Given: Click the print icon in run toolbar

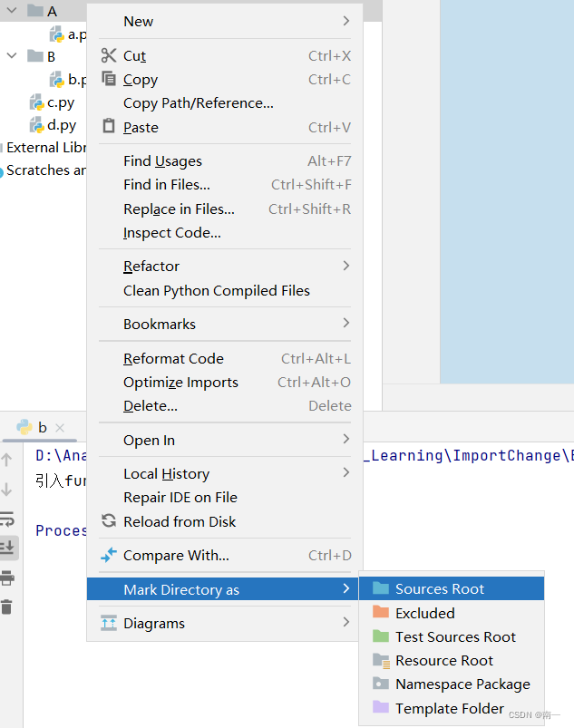Looking at the screenshot, I should coord(7,578).
